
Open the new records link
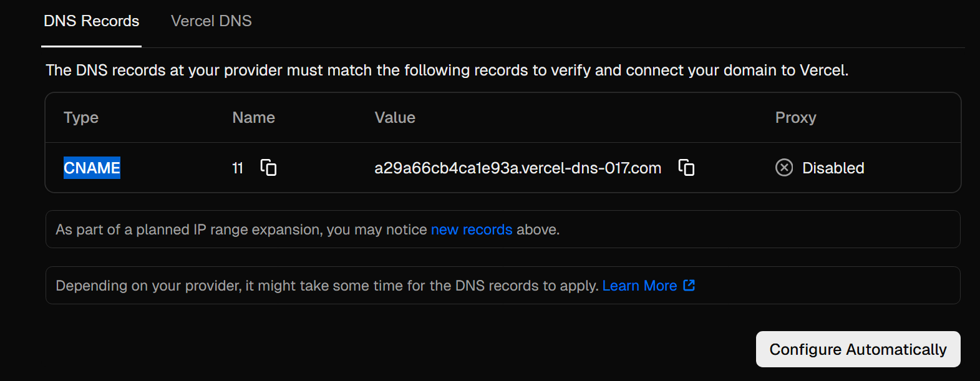[472, 230]
